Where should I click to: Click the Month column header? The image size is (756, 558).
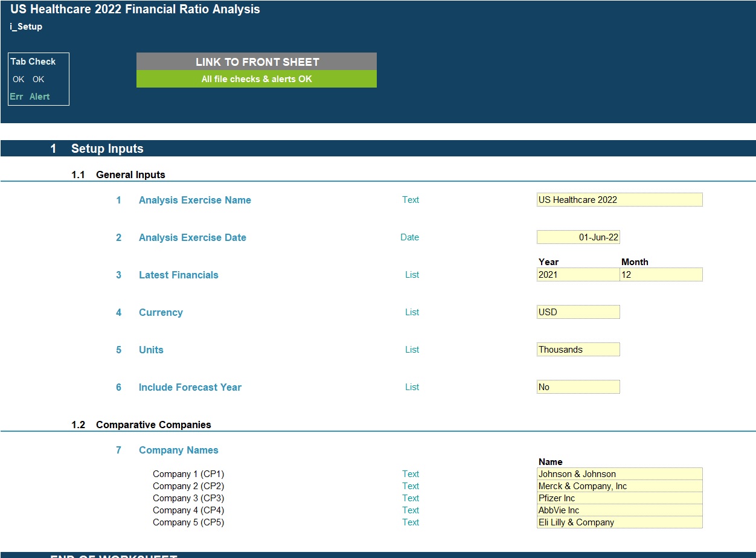(x=635, y=262)
